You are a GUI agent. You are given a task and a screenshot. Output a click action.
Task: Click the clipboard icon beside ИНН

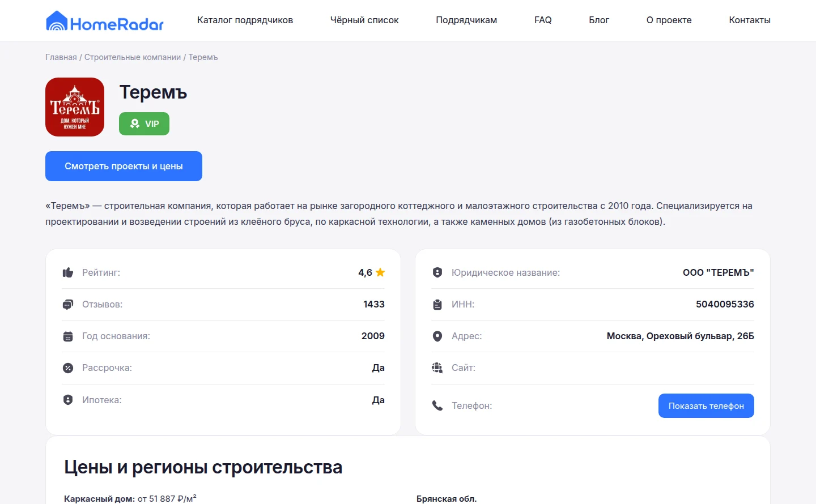click(437, 305)
